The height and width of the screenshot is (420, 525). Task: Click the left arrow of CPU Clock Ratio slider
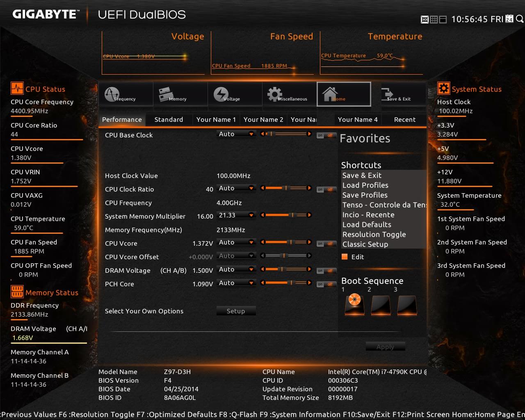[262, 188]
